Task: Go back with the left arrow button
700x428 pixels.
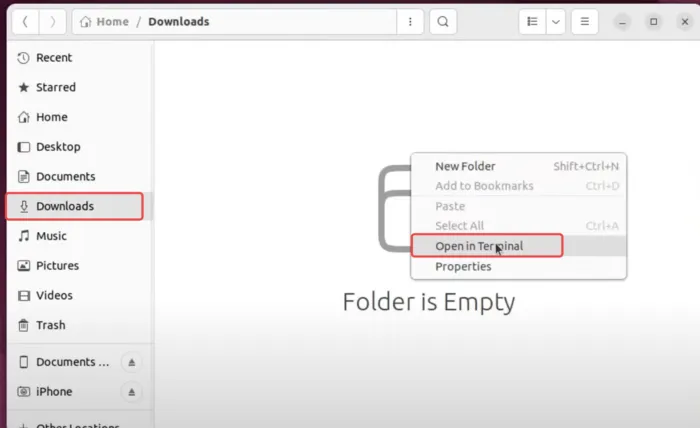Action: [x=25, y=21]
